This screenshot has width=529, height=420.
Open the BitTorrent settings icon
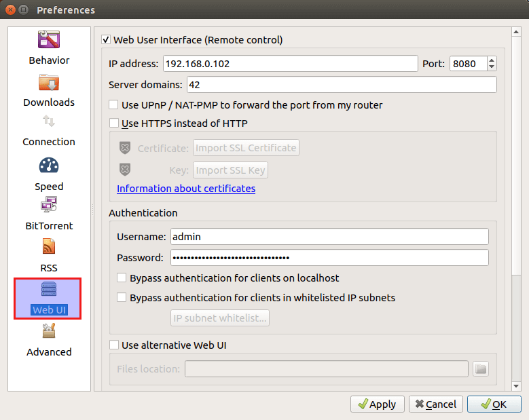[x=49, y=205]
